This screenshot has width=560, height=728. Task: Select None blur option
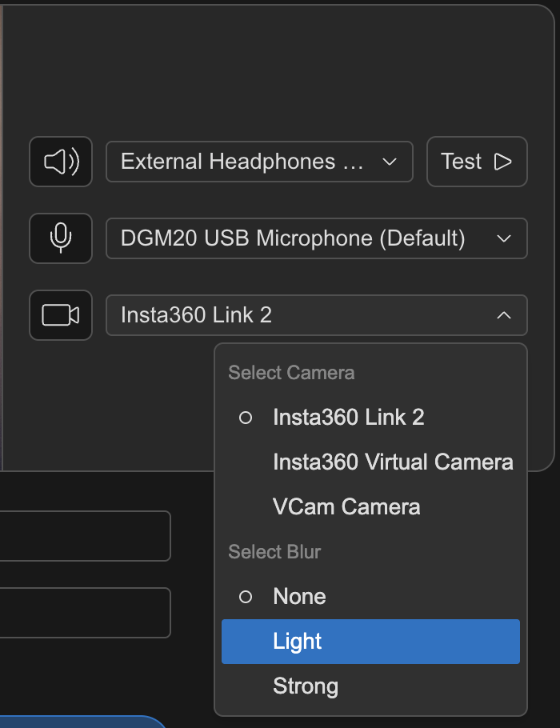370,596
